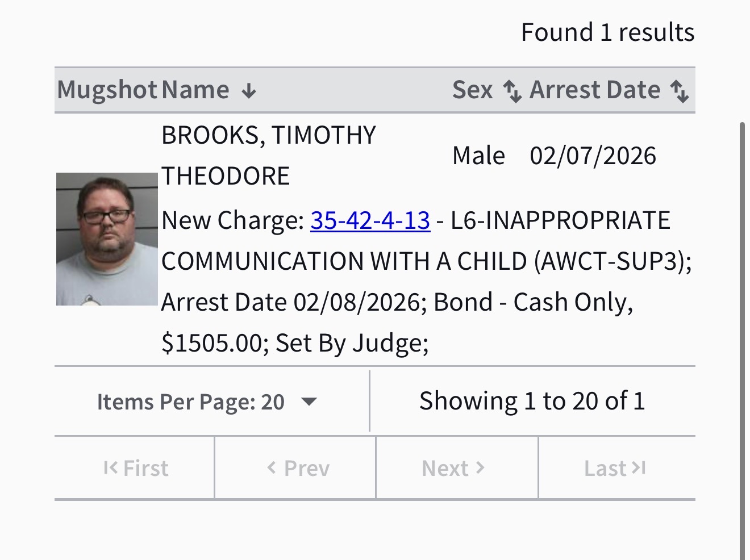Click the sort arrows icon next to Sex

point(512,91)
